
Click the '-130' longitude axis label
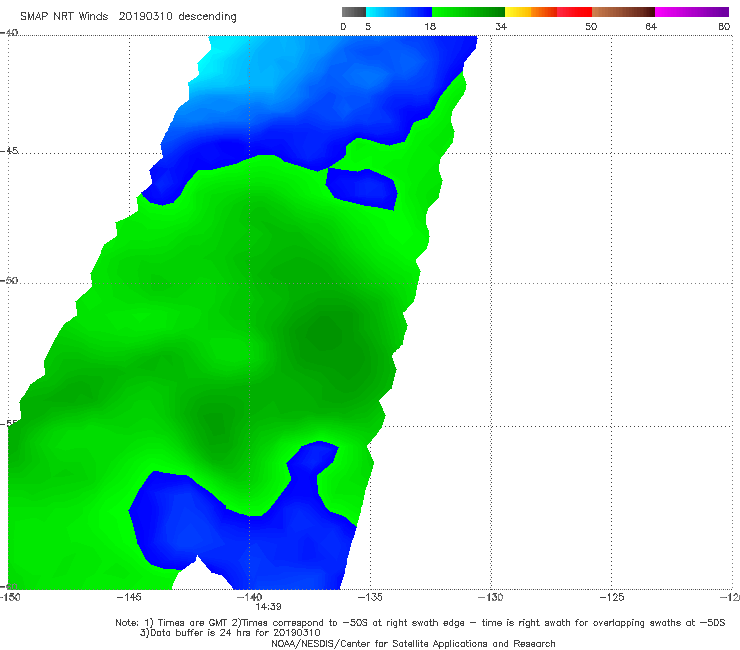490,597
